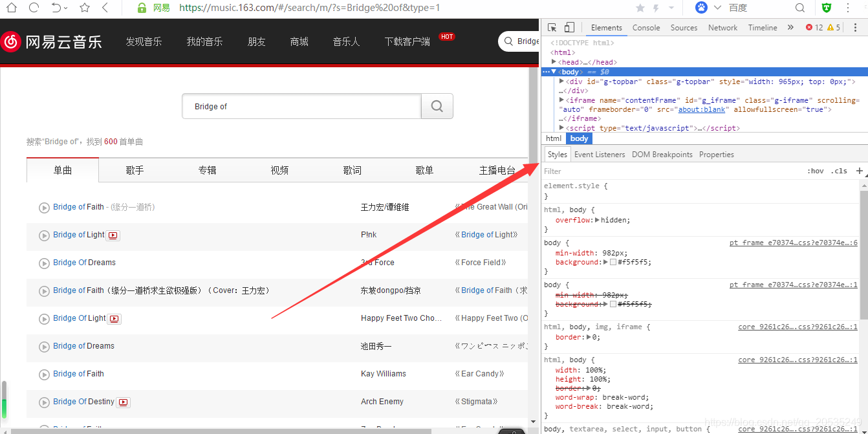The width and height of the screenshot is (868, 434).
Task: Expand the script text/javascript node
Action: [x=562, y=127]
